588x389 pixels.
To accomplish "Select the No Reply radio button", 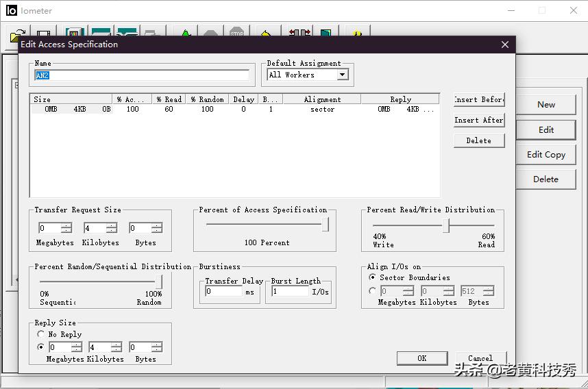I will (41, 334).
